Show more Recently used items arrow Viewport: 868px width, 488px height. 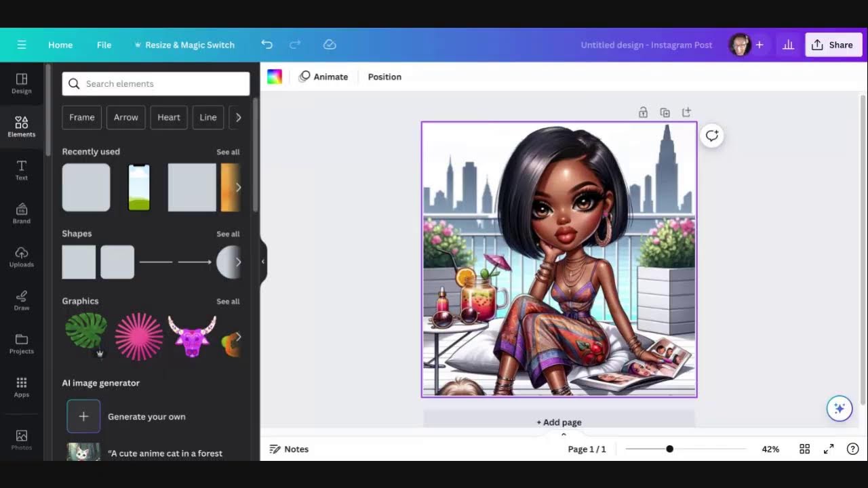pyautogui.click(x=238, y=187)
